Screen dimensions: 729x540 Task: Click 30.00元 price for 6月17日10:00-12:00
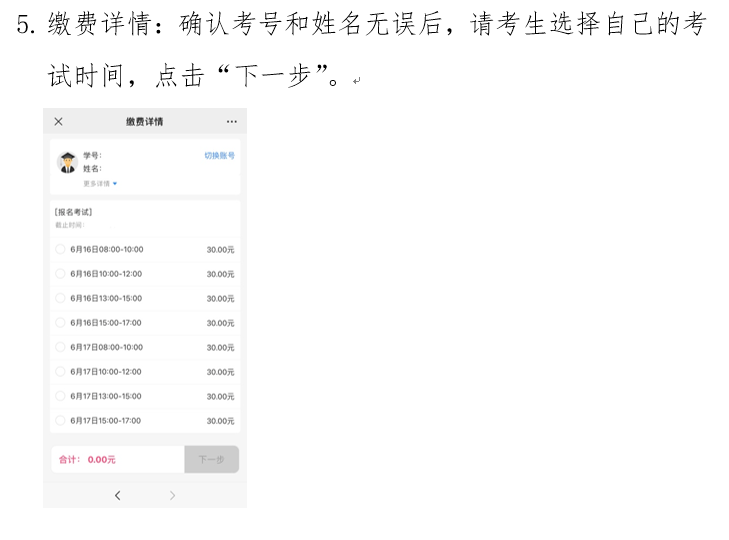[220, 372]
